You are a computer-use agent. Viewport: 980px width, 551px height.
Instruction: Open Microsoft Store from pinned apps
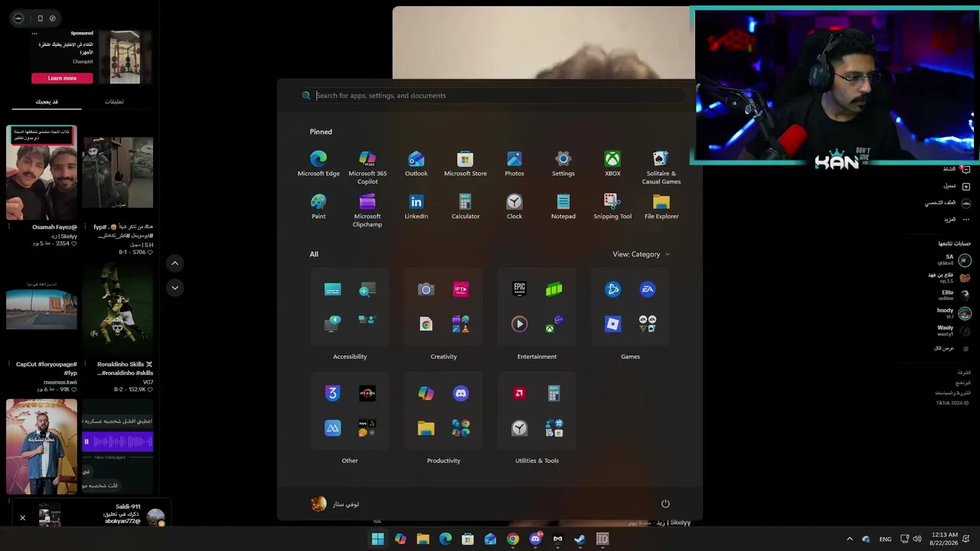(465, 164)
